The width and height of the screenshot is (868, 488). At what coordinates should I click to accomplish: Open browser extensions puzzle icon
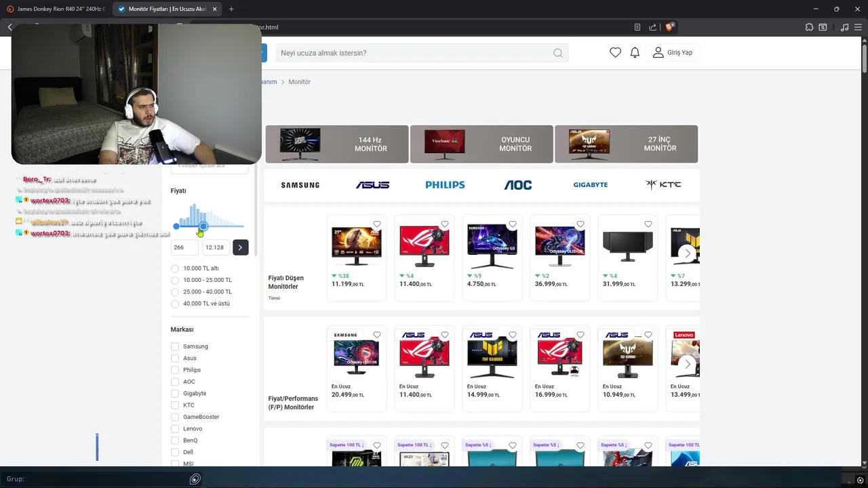click(809, 27)
